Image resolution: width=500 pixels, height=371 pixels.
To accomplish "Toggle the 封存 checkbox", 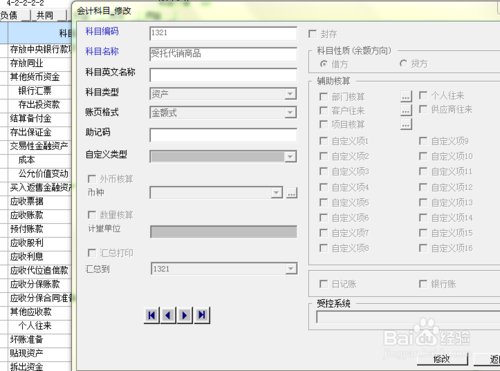I will tap(312, 34).
